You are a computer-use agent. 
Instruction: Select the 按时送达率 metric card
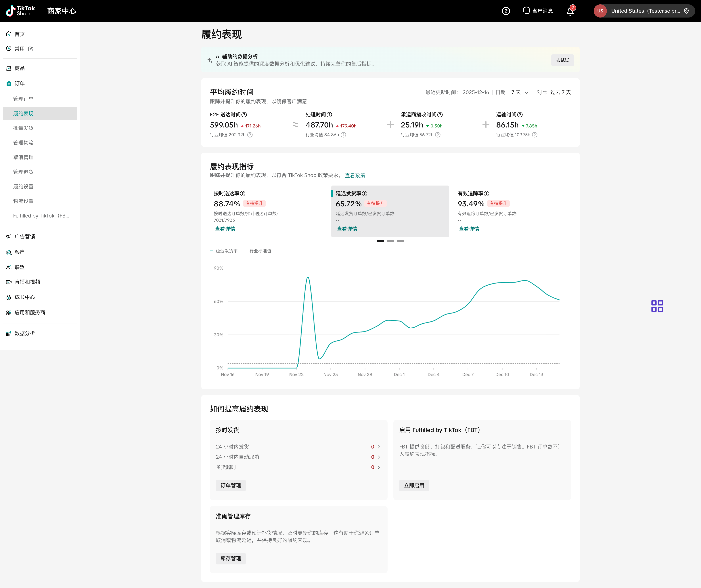coord(267,211)
